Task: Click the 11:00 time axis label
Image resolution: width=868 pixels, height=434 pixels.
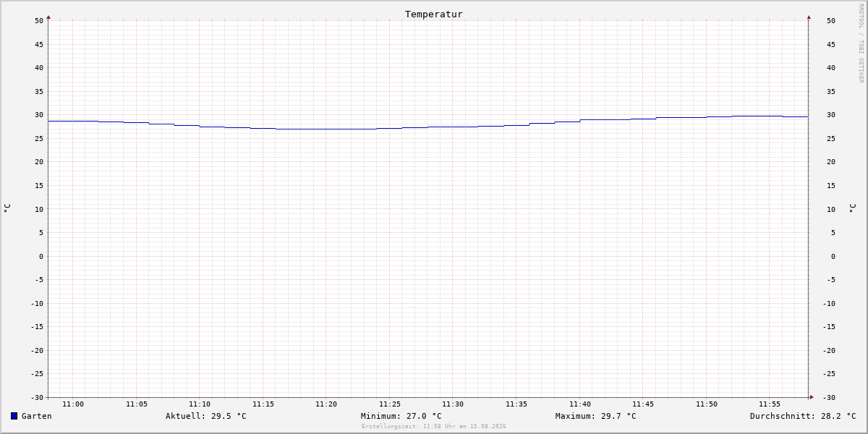Action: click(x=73, y=404)
